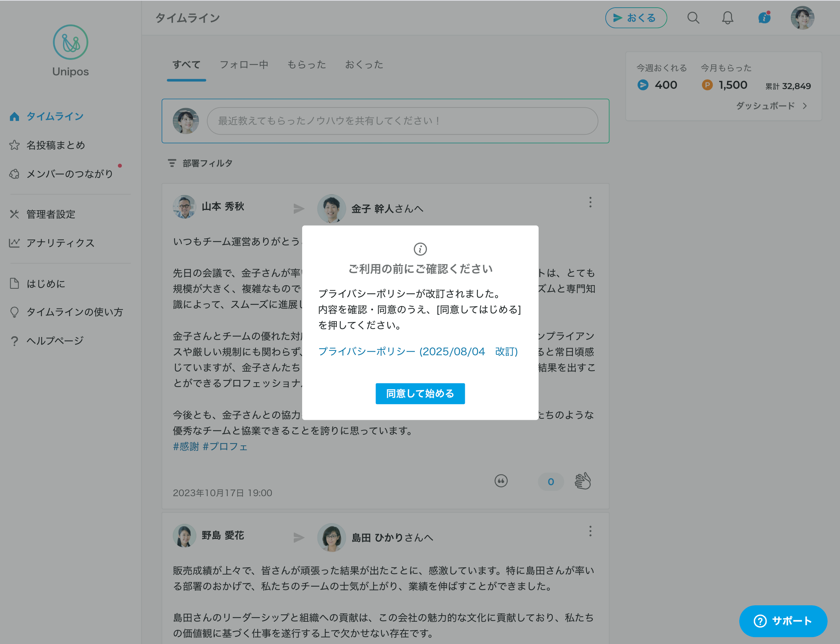Click the ダッシュボード link
Screen dimensions: 840x644
tap(765, 106)
